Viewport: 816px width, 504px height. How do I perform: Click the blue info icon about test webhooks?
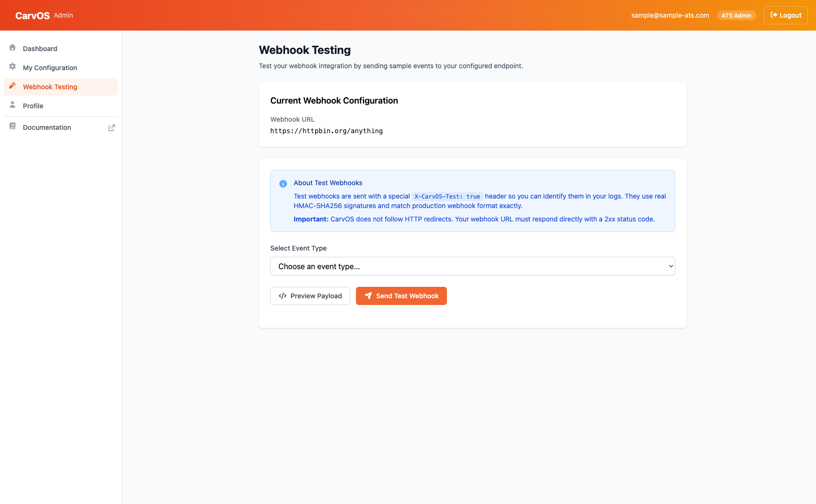pyautogui.click(x=283, y=183)
